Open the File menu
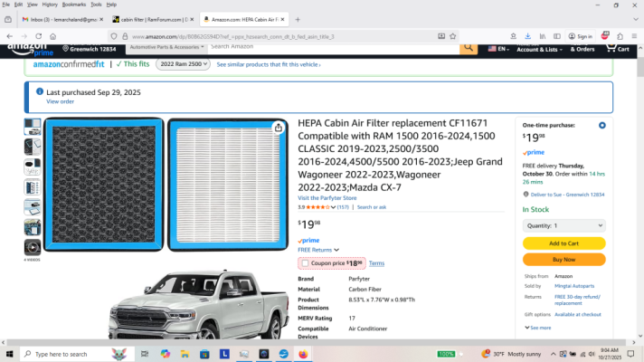Screen dimensions: 644x362 click(5, 5)
